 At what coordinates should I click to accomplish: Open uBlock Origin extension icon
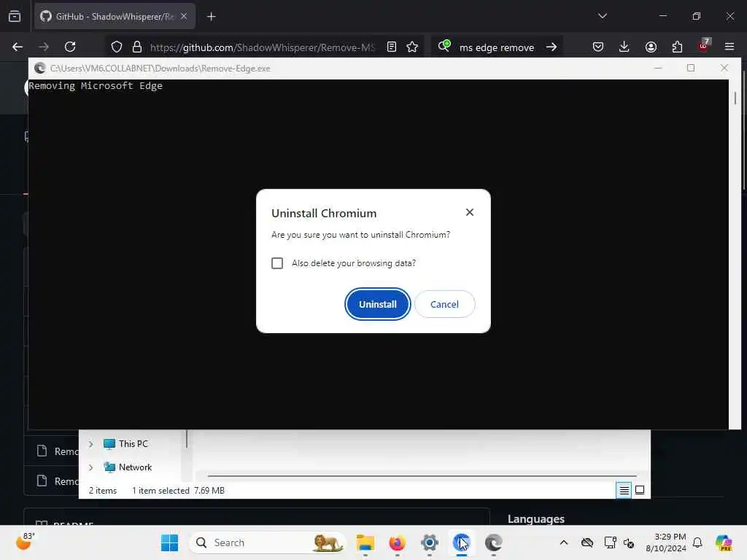[x=704, y=46]
